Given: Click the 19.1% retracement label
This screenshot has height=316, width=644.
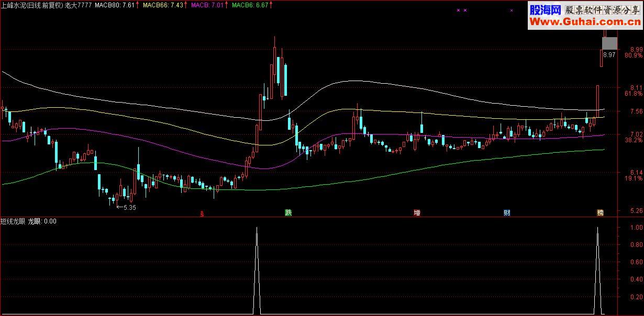Looking at the screenshot, I should pos(634,178).
